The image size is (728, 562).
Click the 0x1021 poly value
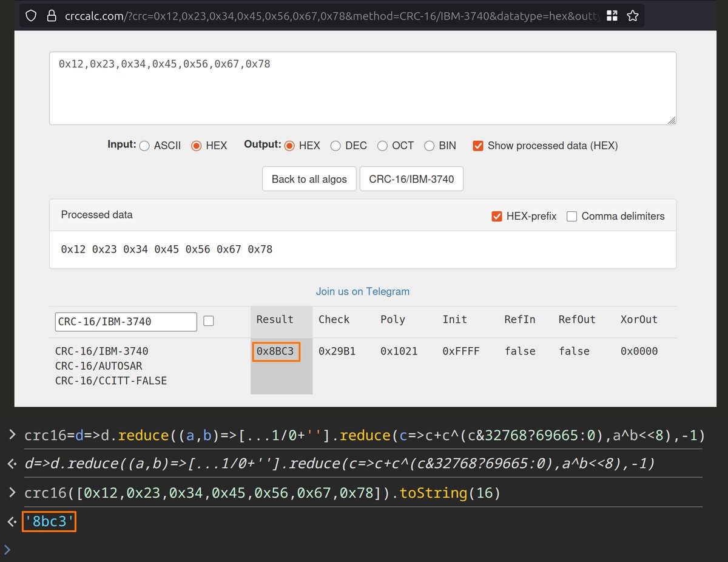click(399, 351)
